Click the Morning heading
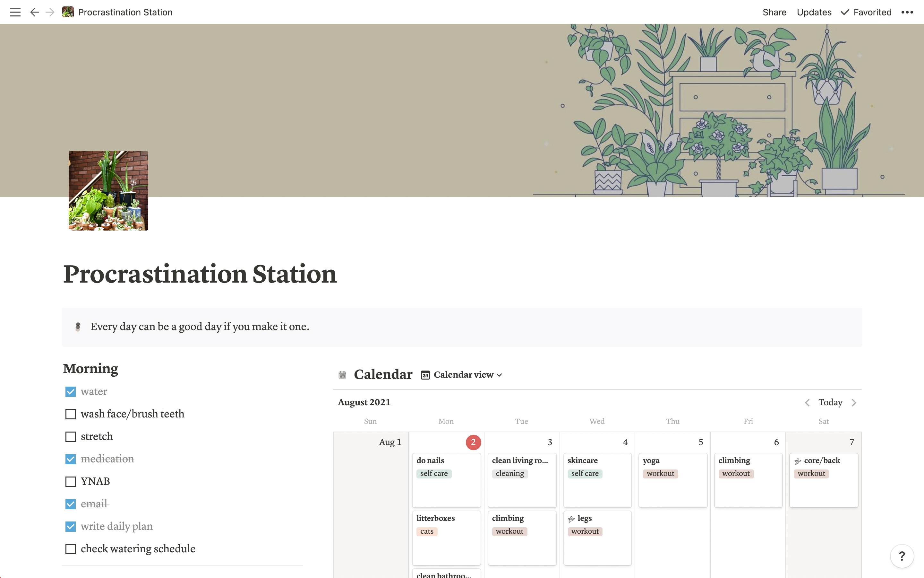924x578 pixels. point(90,369)
